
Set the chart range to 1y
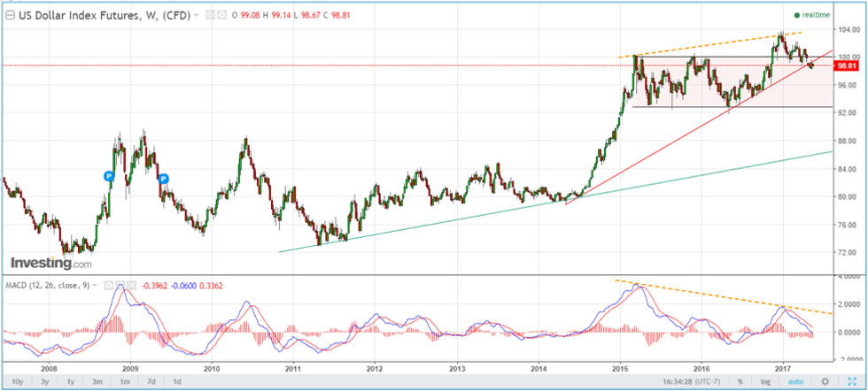(x=73, y=381)
